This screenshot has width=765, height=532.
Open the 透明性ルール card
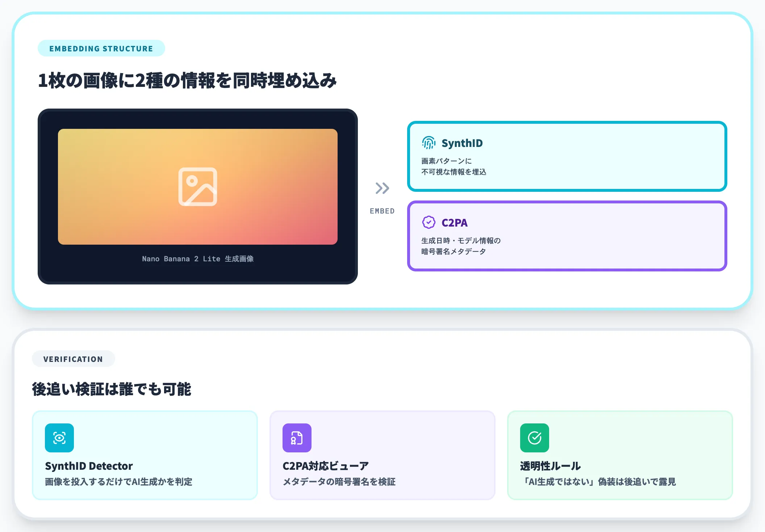[x=620, y=455]
